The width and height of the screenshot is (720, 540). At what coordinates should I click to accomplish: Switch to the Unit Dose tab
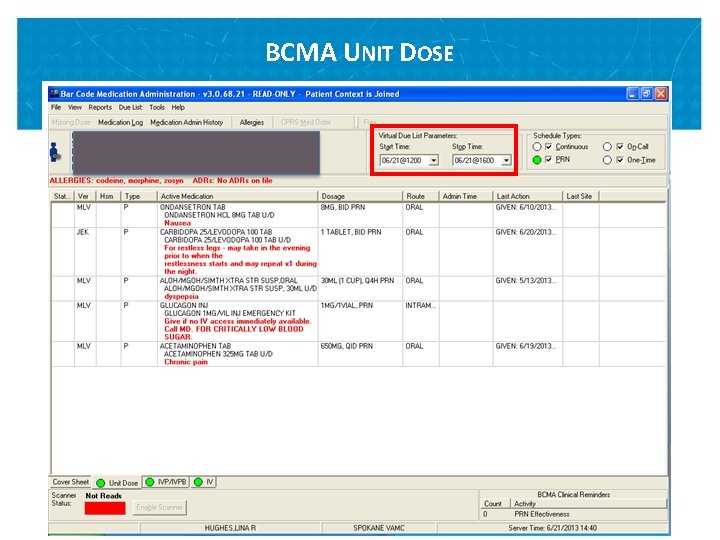click(117, 483)
